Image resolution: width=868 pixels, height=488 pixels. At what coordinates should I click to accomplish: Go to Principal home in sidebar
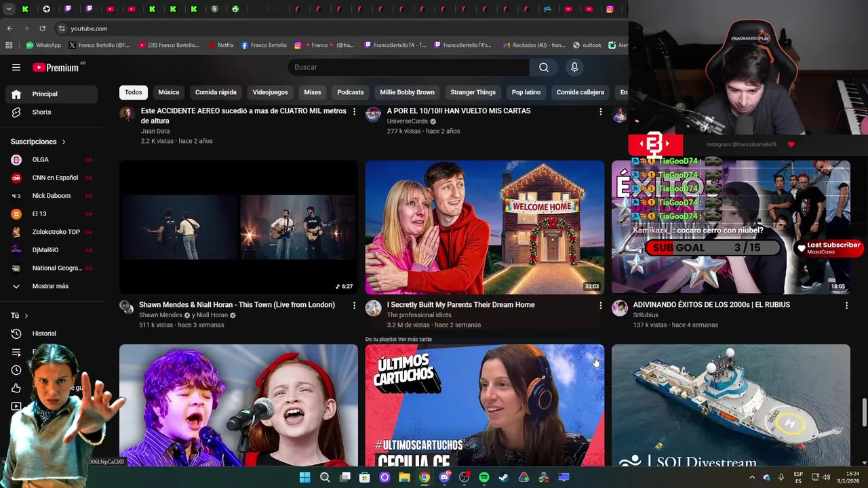coord(52,94)
